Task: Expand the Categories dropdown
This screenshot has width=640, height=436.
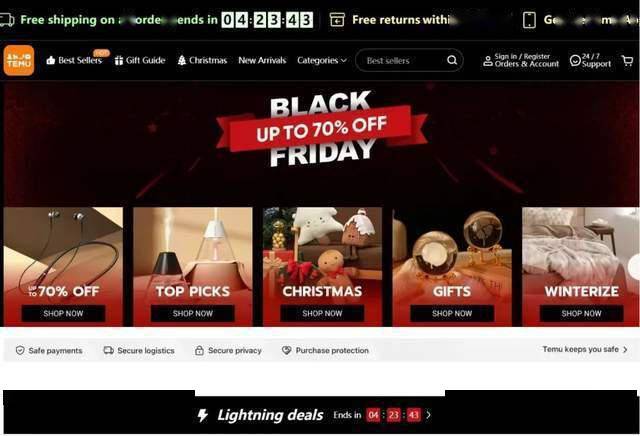Action: pyautogui.click(x=322, y=60)
